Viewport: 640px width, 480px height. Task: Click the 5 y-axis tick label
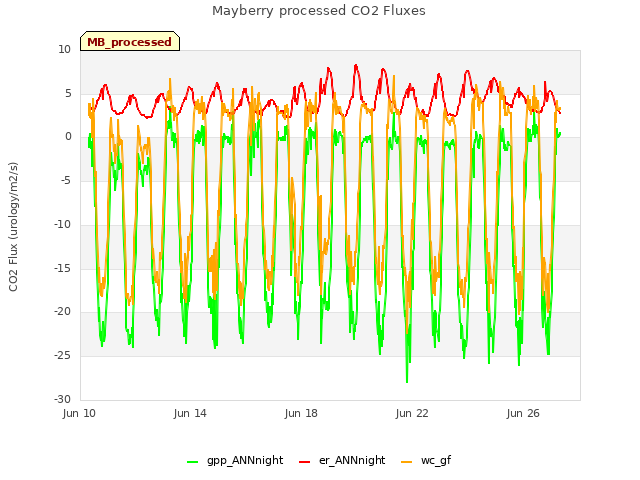click(x=68, y=93)
